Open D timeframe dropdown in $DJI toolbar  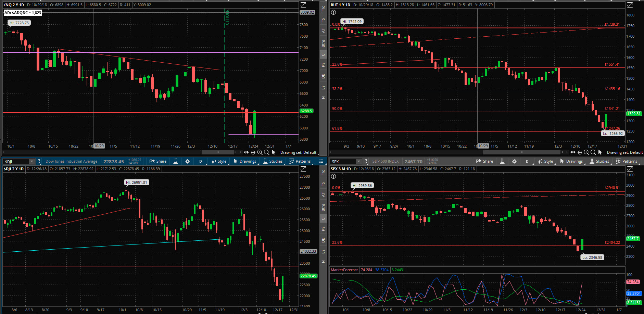click(201, 161)
